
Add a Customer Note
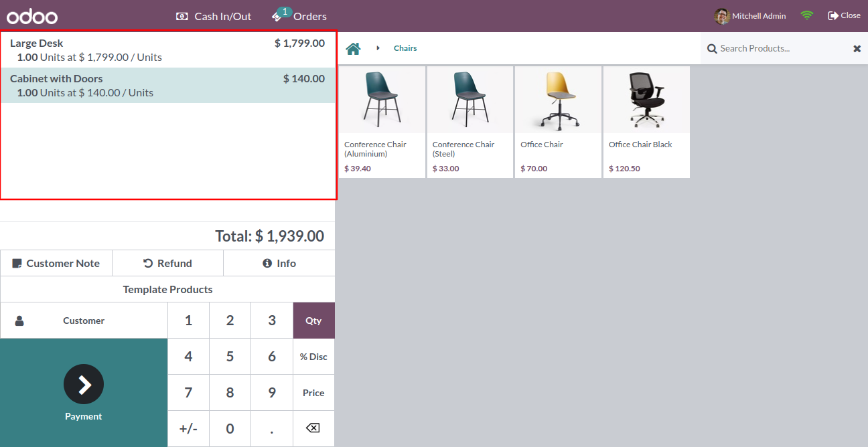tap(56, 263)
